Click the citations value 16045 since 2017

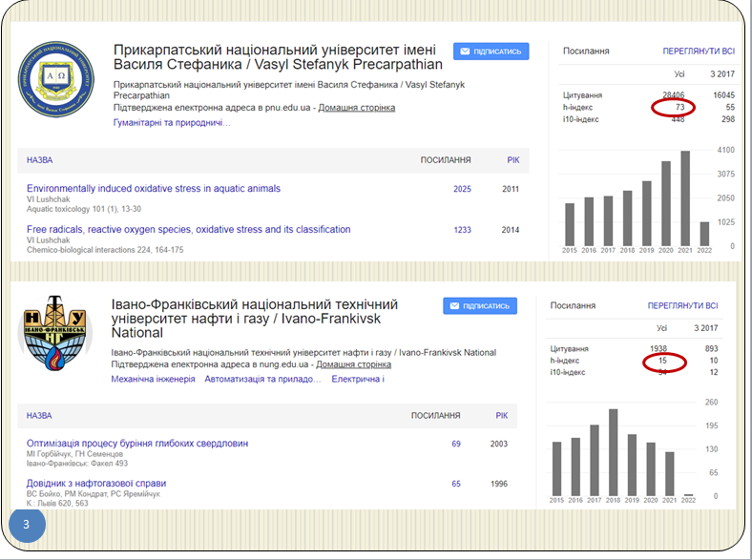(723, 95)
